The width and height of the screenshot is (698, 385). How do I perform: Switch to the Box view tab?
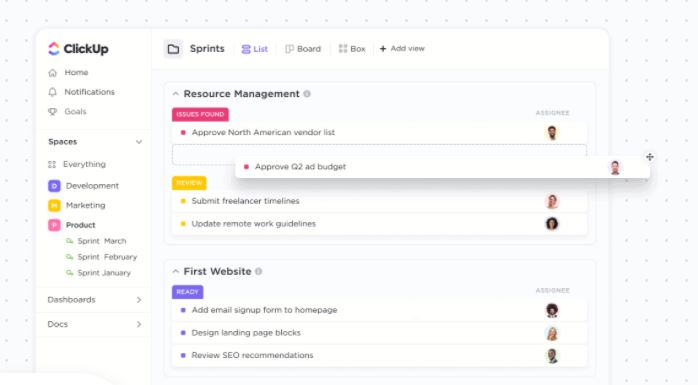[x=352, y=49]
